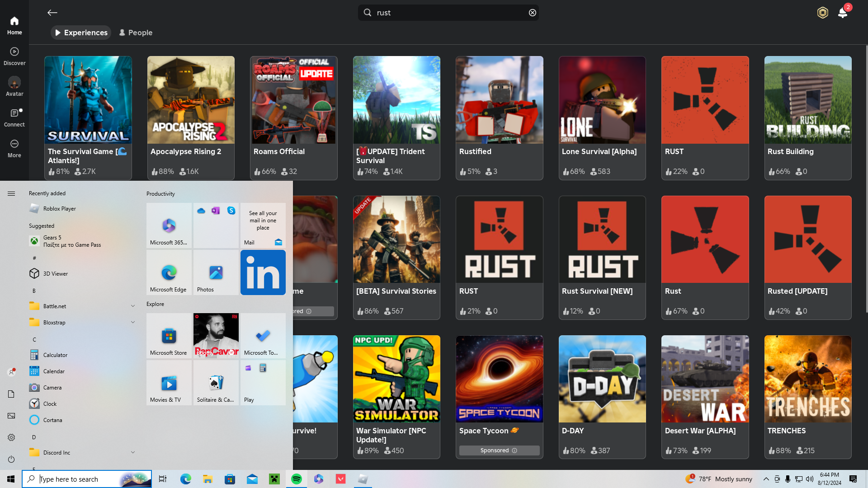This screenshot has height=488, width=868.
Task: Clear the search field with X icon
Action: (x=533, y=13)
